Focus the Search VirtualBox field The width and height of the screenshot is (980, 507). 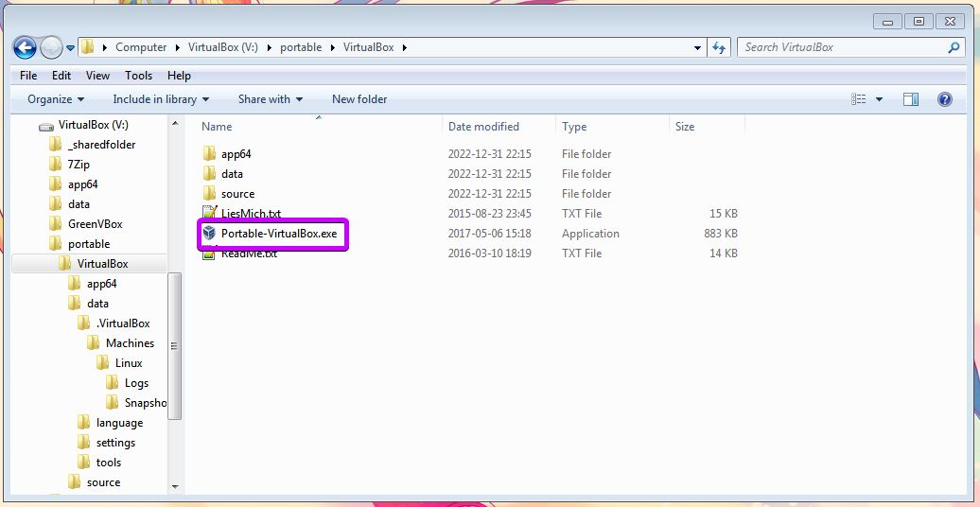[x=843, y=47]
